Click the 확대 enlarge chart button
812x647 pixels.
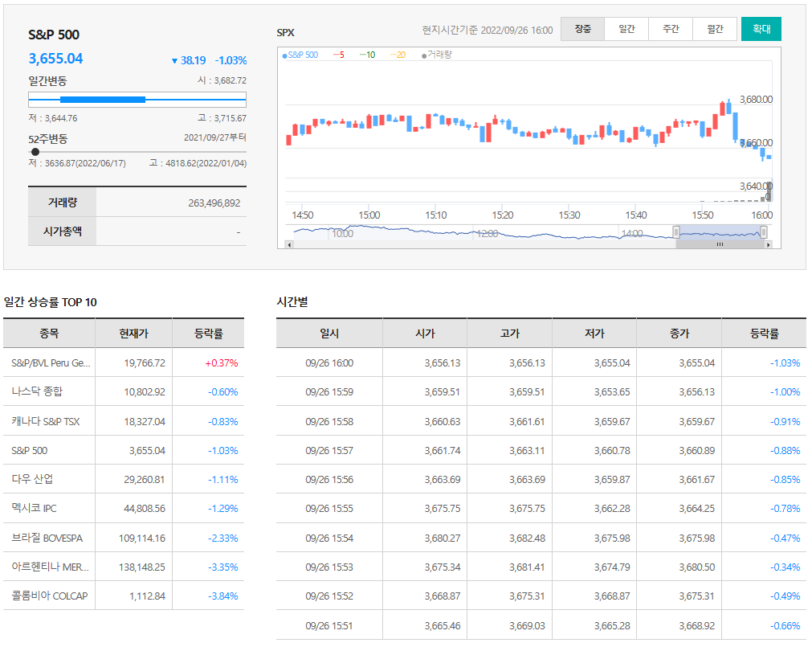761,29
